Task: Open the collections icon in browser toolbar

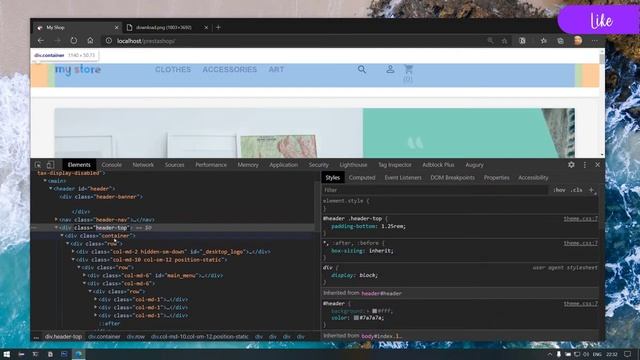Action: [560, 41]
